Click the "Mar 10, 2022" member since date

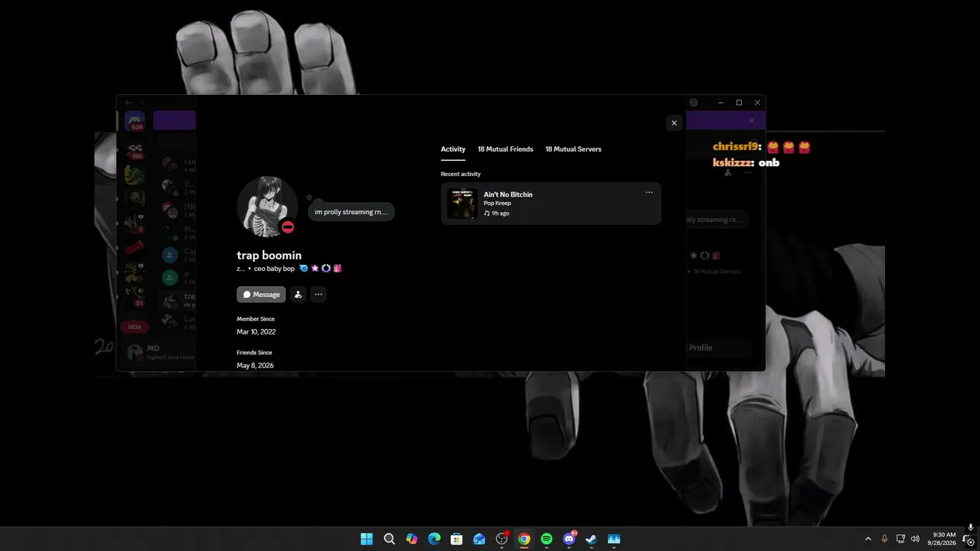pos(256,332)
